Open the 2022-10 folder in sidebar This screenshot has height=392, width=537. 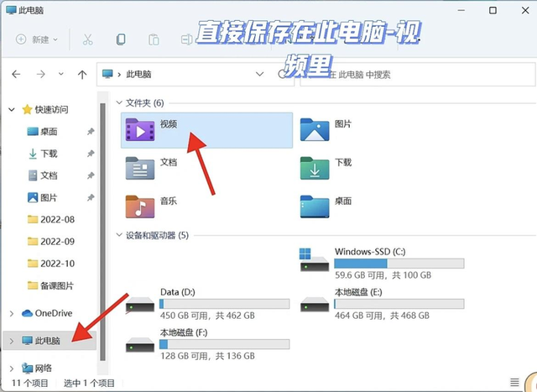pos(51,264)
